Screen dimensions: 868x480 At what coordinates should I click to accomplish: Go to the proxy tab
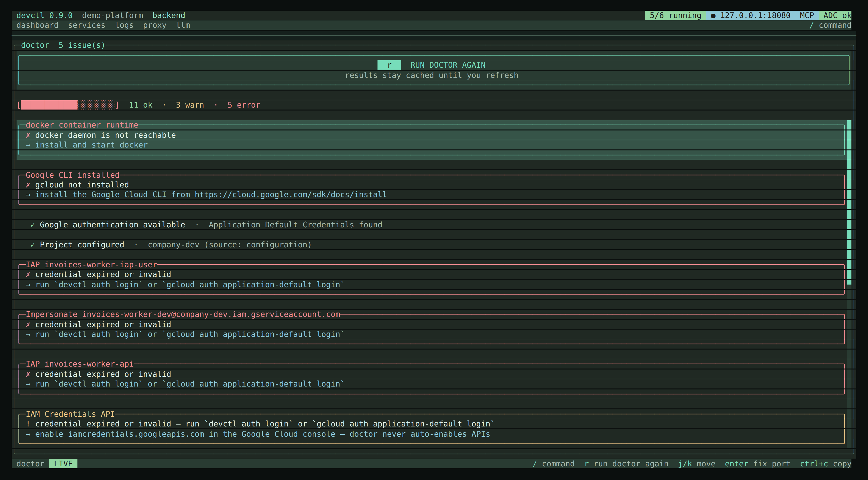point(155,25)
